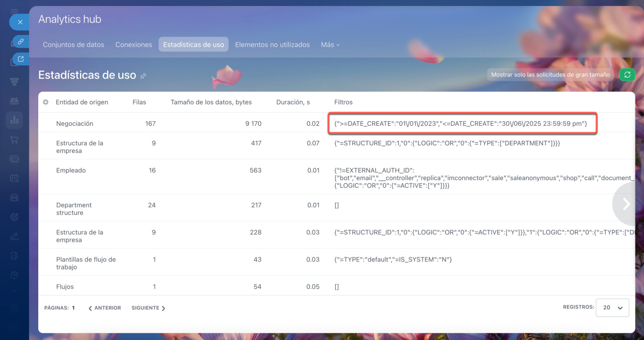Screen dimensions: 644x340
Task: Open the Registros page size dropdown
Action: (x=612, y=307)
